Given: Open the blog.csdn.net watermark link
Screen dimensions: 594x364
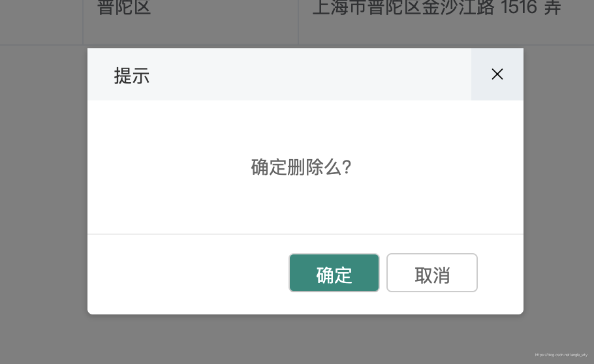Looking at the screenshot, I should 561,355.
